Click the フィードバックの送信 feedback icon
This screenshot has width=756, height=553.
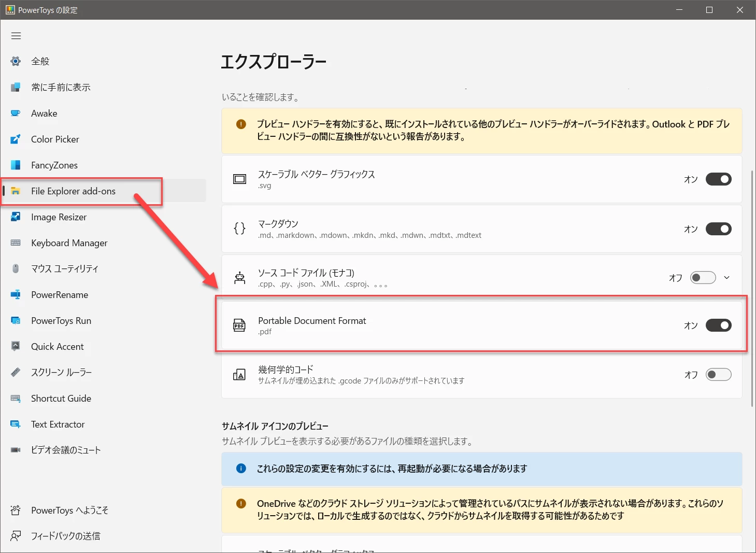click(x=16, y=536)
